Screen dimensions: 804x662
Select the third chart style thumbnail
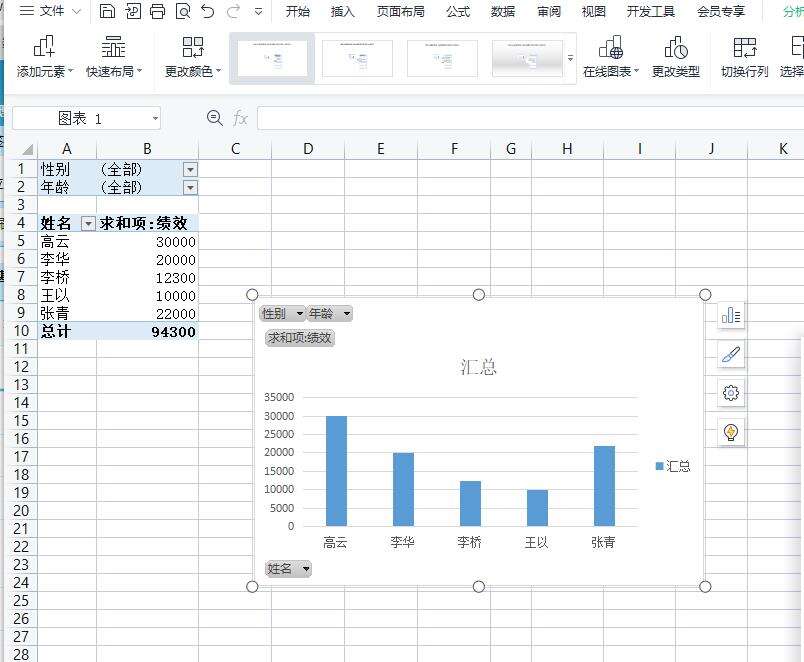click(442, 58)
